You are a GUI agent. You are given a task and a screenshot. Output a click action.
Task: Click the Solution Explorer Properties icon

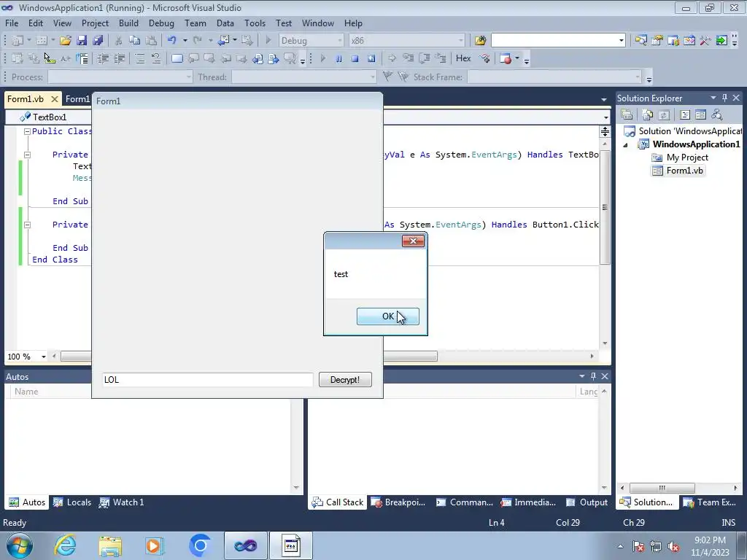(627, 114)
